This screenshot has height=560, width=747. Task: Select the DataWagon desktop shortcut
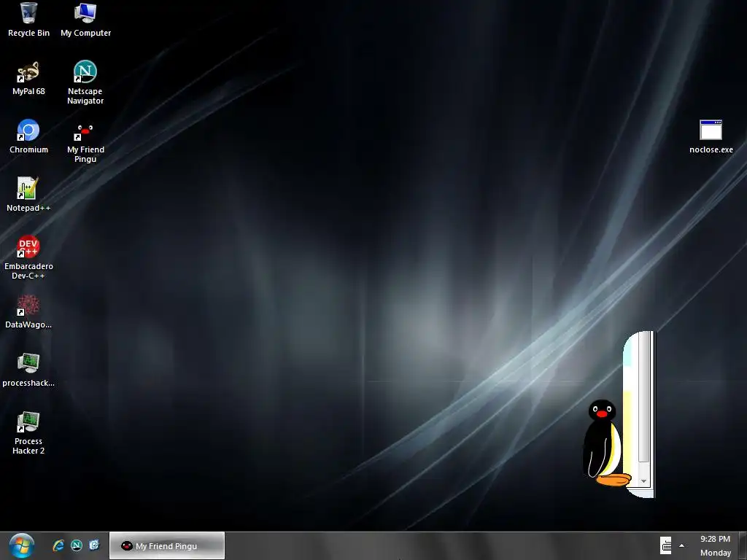pyautogui.click(x=28, y=312)
